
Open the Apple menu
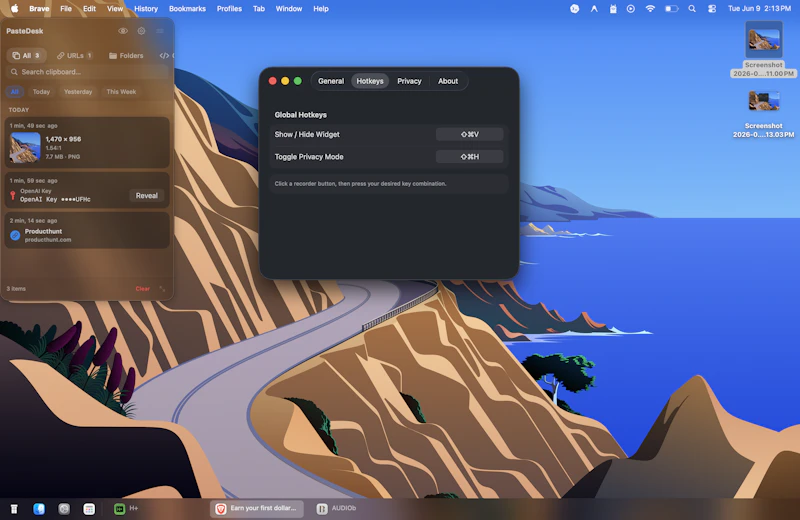coord(15,9)
